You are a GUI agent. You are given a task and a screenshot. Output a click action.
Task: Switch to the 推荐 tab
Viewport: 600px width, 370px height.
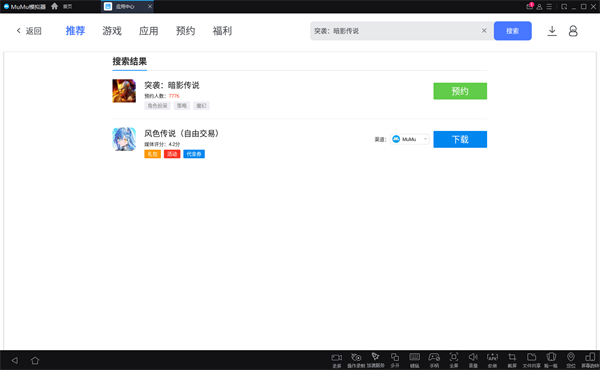click(75, 31)
